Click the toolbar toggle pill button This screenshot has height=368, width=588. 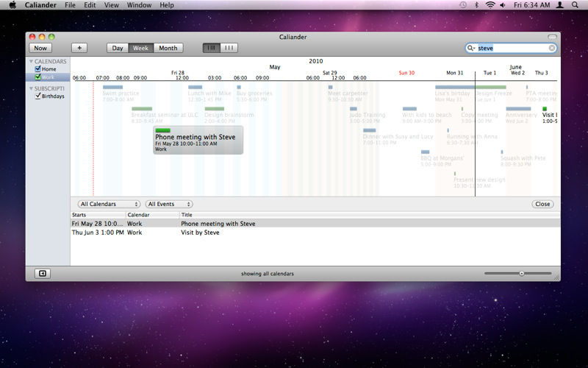(x=552, y=37)
